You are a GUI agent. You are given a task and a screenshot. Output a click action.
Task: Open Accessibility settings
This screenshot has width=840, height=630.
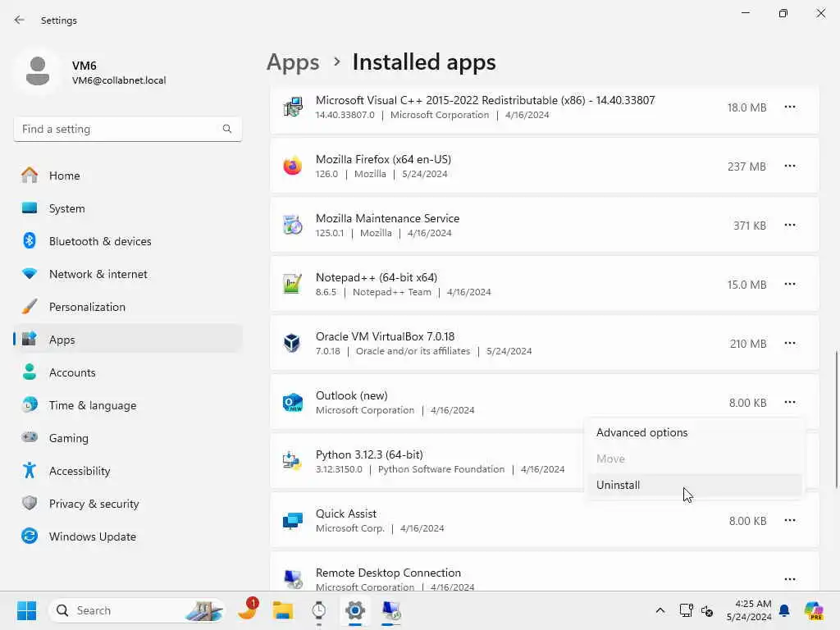(x=127, y=471)
